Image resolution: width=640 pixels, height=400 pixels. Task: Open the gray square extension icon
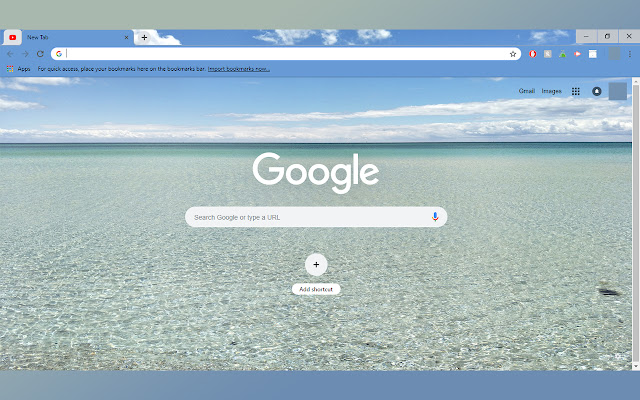[x=548, y=54]
